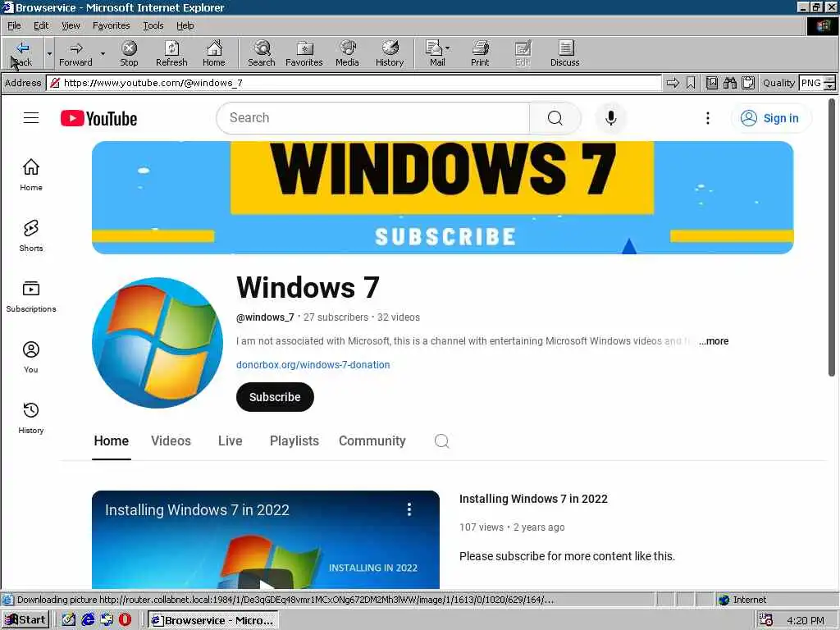Click the Windows 7 channel banner
This screenshot has height=630, width=840.
click(442, 198)
